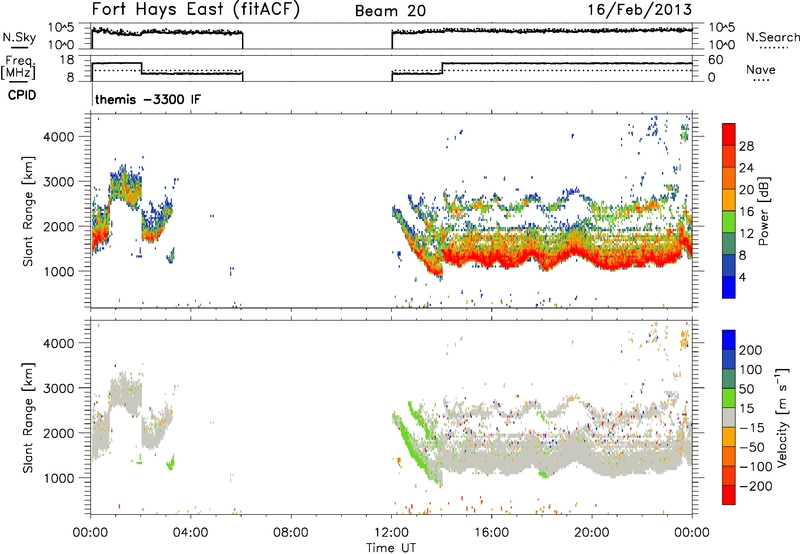Image resolution: width=800 pixels, height=554 pixels.
Task: Click the "-15" label on the Velocity colorbar
Action: [x=752, y=428]
